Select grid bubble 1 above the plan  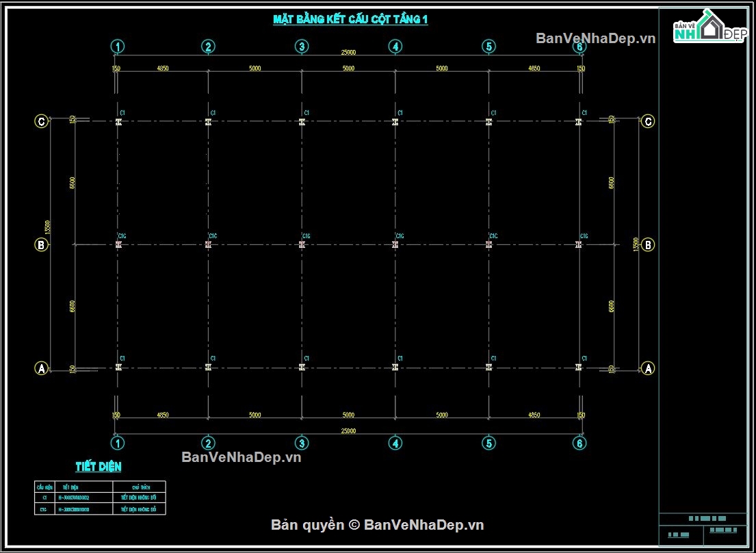click(x=118, y=47)
